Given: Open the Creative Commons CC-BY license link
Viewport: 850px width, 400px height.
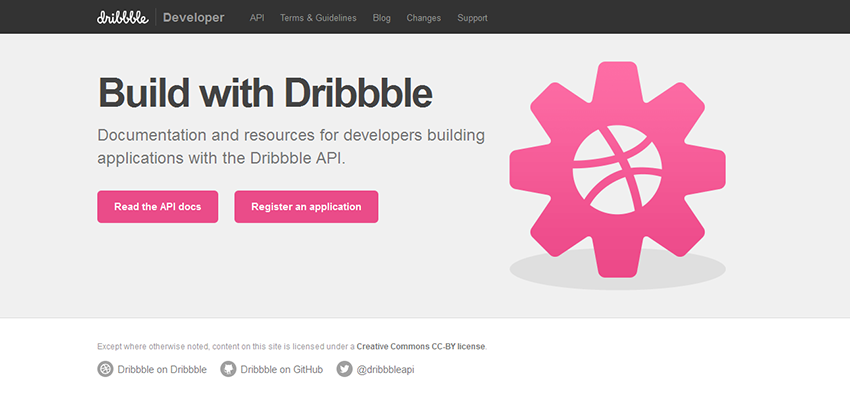Looking at the screenshot, I should 421,346.
